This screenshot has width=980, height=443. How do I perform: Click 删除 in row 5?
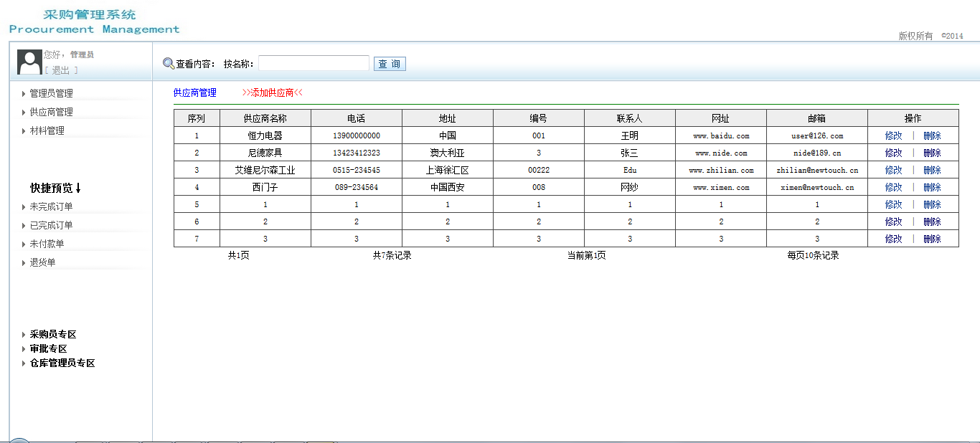(932, 204)
